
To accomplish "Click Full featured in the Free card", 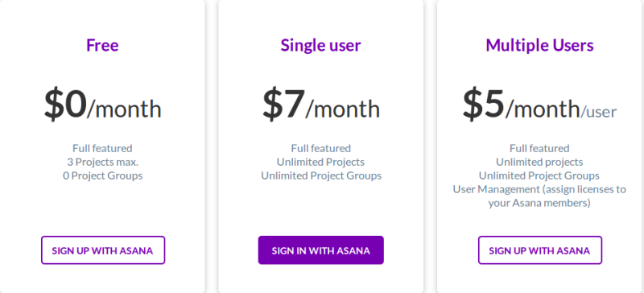I will pos(103,148).
